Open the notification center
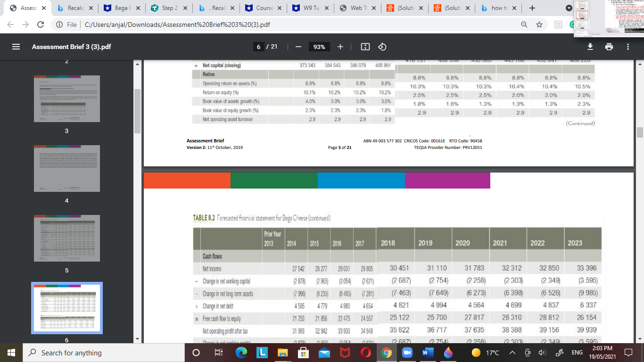Viewport: 644px width, 362px height. (628, 353)
